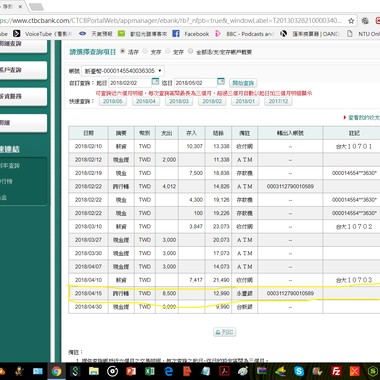The width and height of the screenshot is (380, 380).
Task: Open File Explorer from the taskbar
Action: click(94, 371)
